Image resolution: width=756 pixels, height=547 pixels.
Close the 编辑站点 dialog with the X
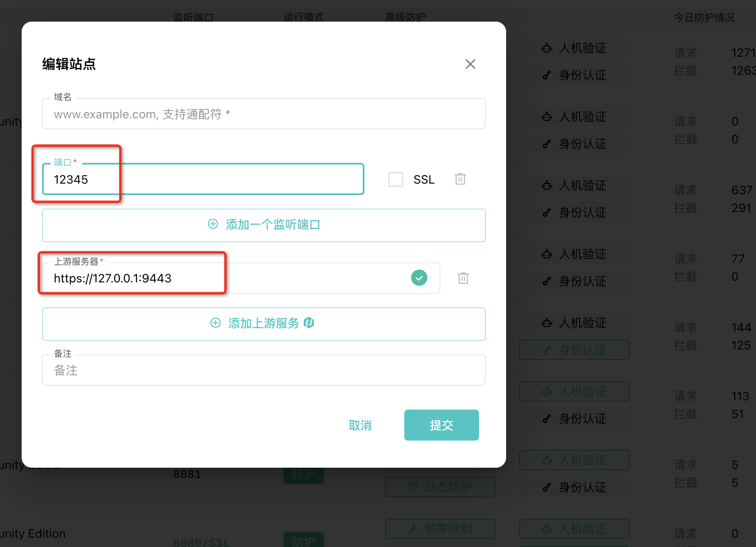pos(470,64)
